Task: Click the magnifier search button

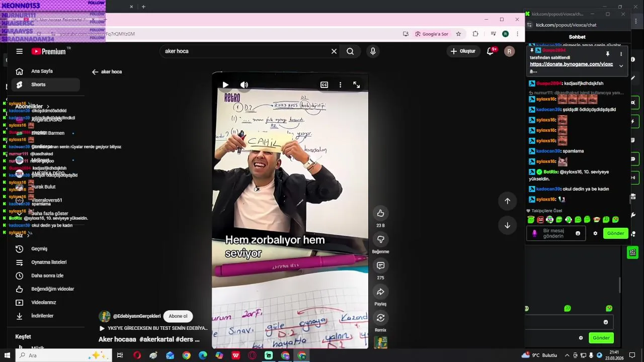Action: tap(350, 51)
